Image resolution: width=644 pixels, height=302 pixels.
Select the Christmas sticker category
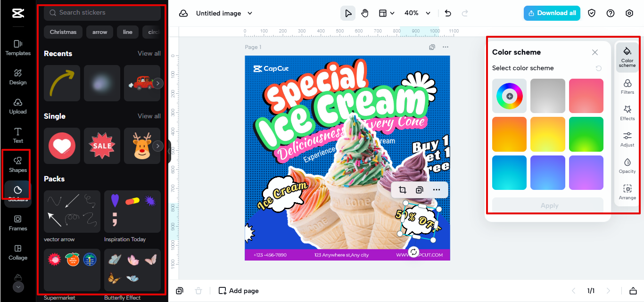point(63,32)
